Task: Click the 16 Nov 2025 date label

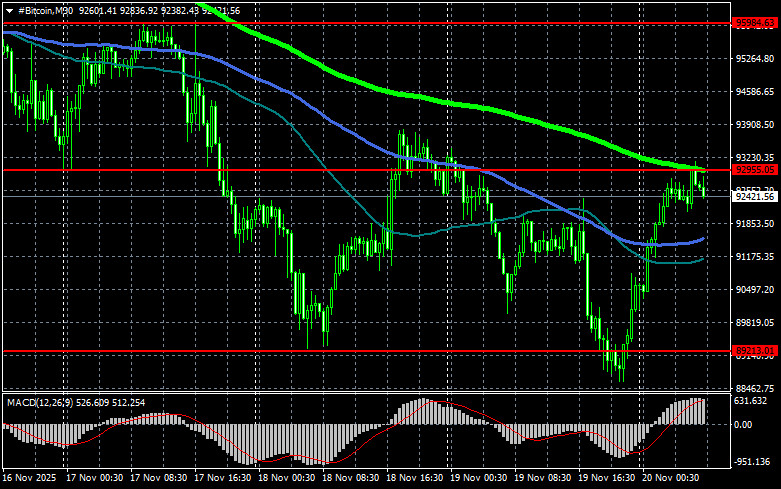Action: pos(29,478)
